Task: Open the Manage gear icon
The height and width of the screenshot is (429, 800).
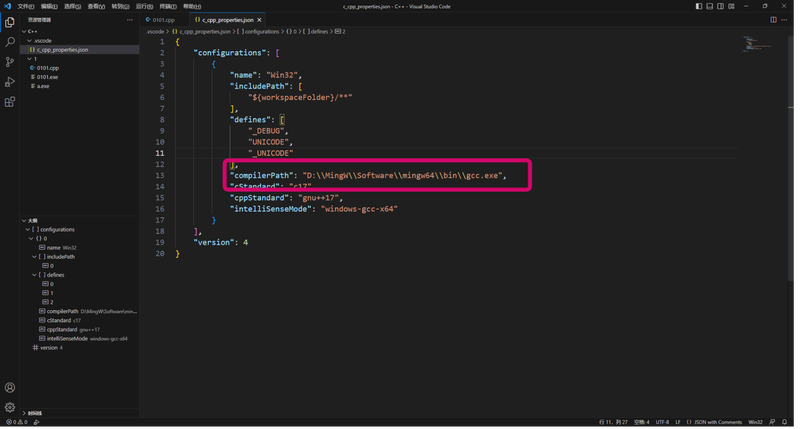Action: click(10, 407)
